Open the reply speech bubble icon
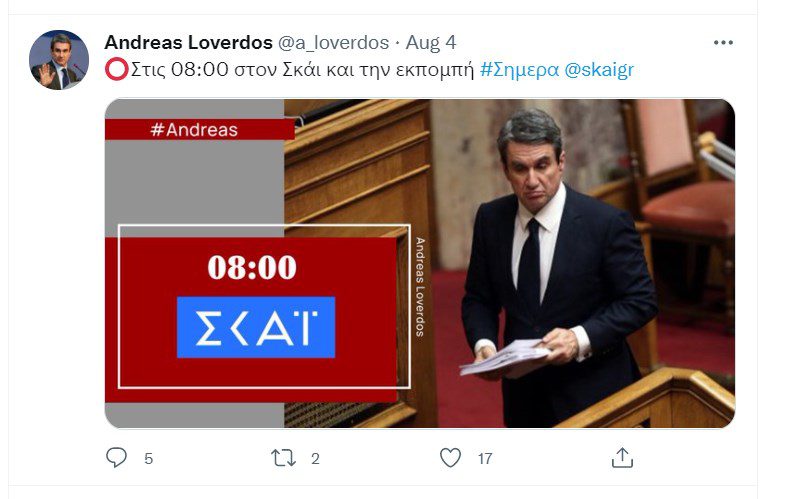The image size is (792, 499). pos(116,458)
